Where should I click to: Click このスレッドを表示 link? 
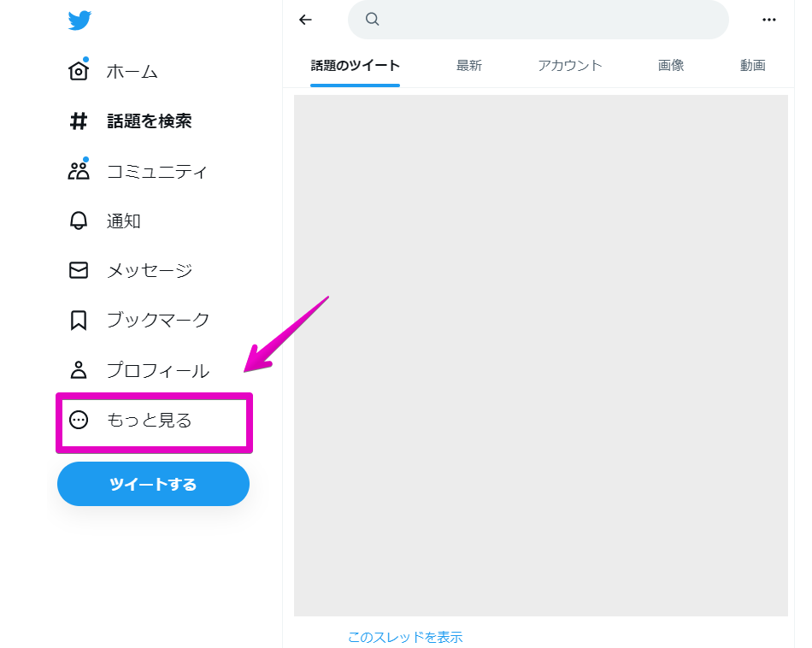[x=405, y=637]
